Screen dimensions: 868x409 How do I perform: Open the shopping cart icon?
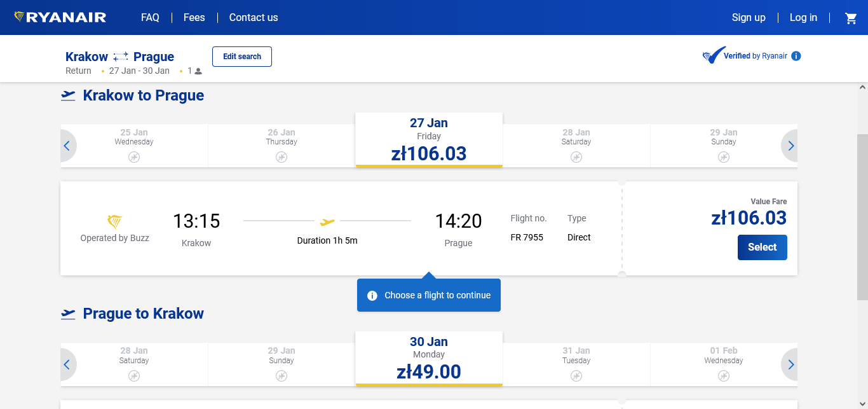(851, 18)
